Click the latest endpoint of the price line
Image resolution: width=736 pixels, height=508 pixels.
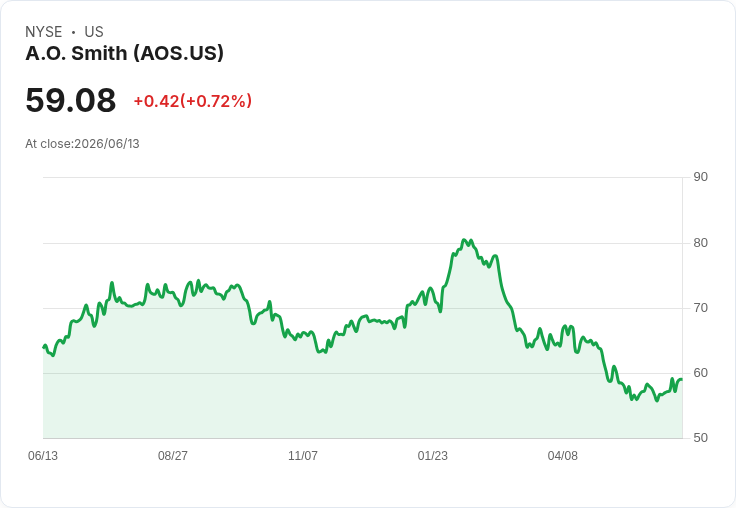[681, 379]
